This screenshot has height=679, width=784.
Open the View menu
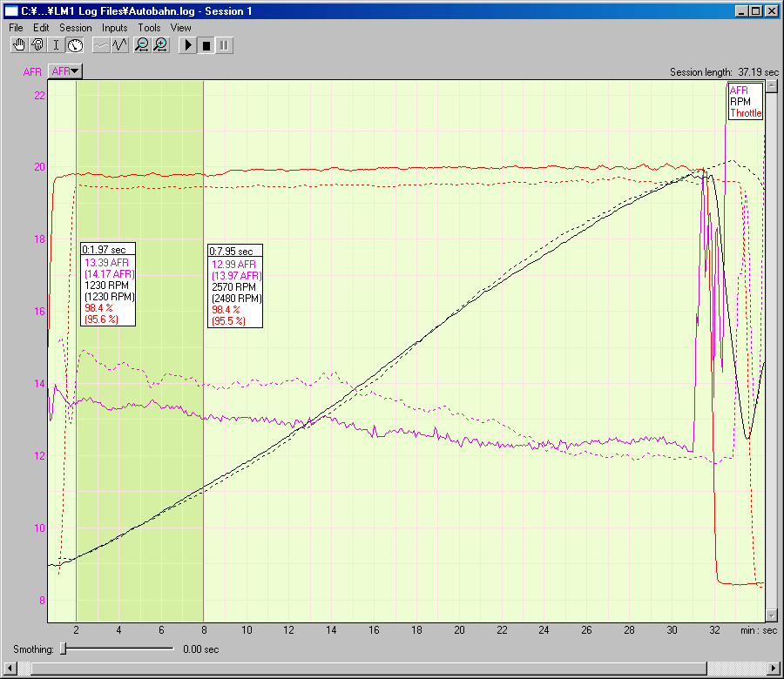pos(181,28)
